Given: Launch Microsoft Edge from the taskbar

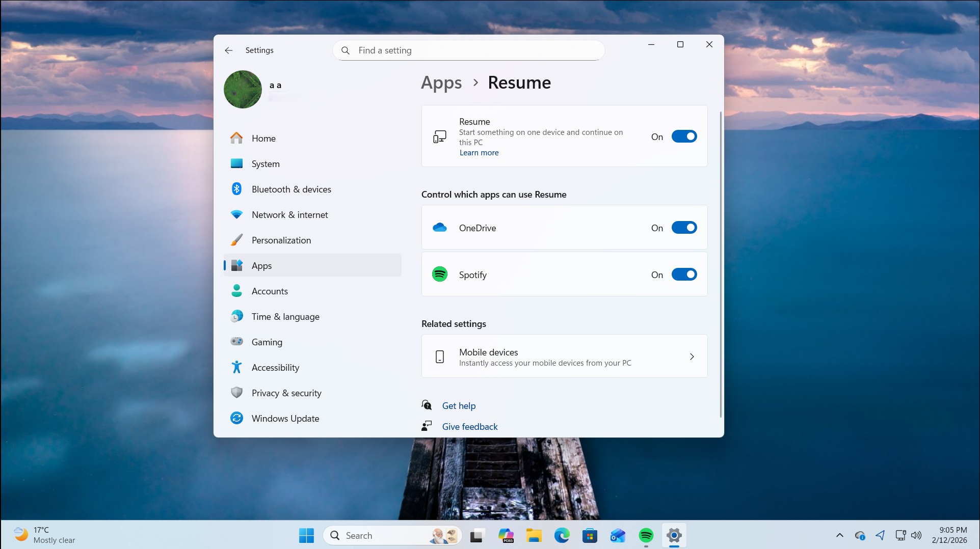Looking at the screenshot, I should pyautogui.click(x=562, y=535).
